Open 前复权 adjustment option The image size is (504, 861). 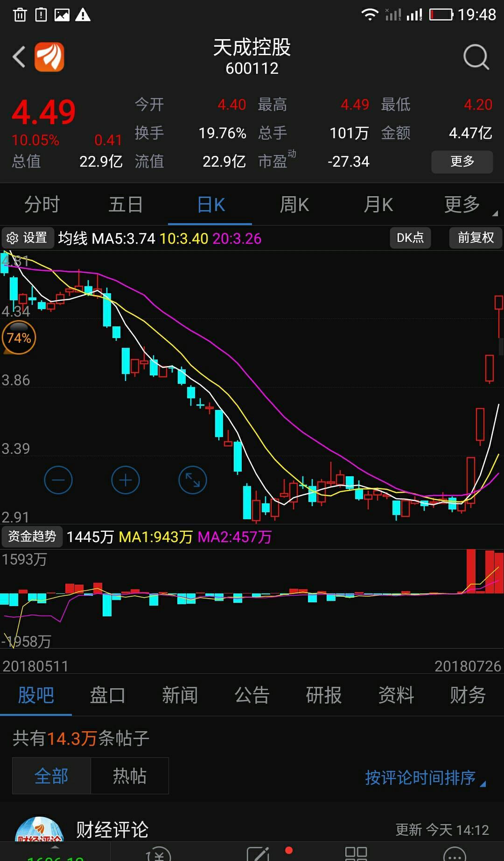click(x=476, y=238)
